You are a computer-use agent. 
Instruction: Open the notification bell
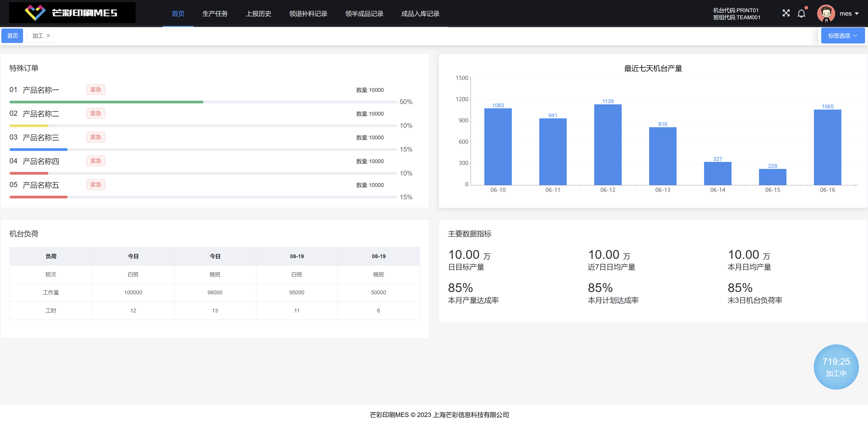click(x=801, y=14)
